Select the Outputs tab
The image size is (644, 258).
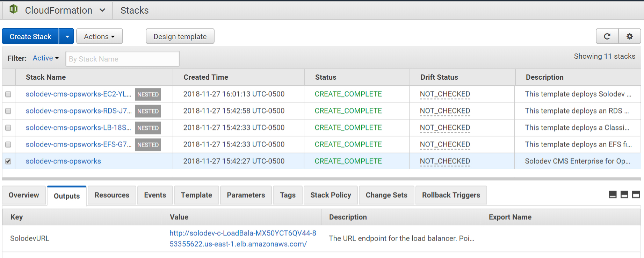67,196
